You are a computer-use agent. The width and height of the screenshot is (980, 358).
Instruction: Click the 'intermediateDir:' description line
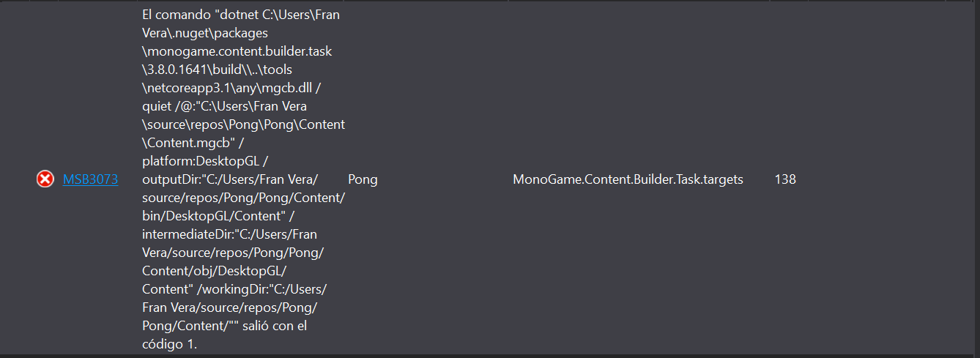pyautogui.click(x=229, y=234)
